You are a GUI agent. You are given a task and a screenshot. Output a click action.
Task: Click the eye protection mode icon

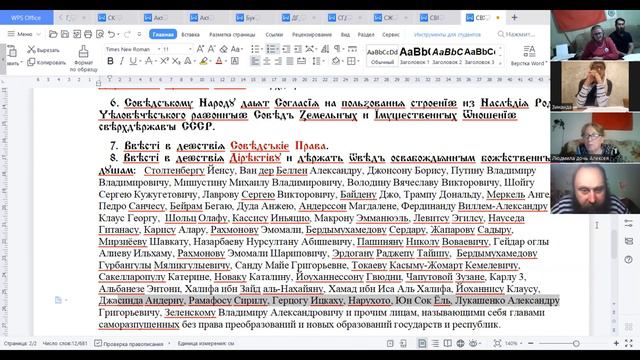click(473, 343)
